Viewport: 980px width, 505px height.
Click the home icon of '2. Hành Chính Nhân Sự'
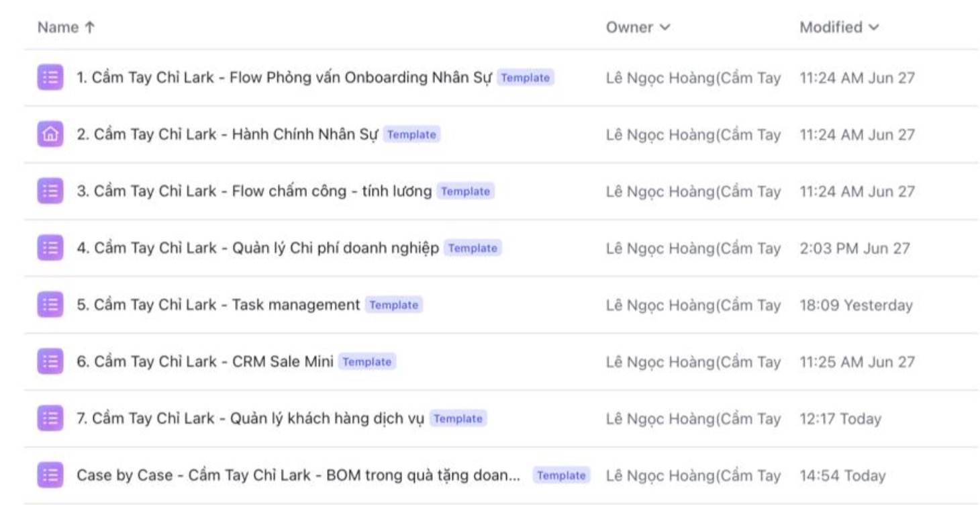(x=50, y=134)
